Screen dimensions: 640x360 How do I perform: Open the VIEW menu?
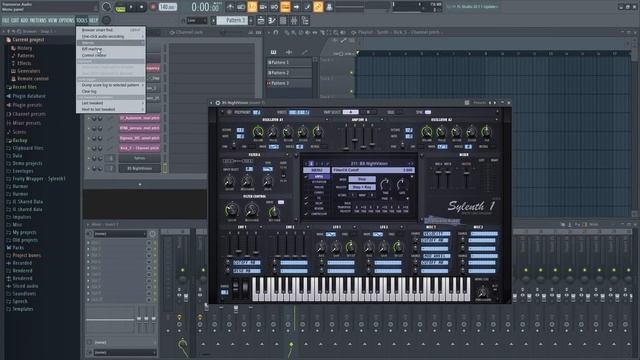pyautogui.click(x=53, y=20)
